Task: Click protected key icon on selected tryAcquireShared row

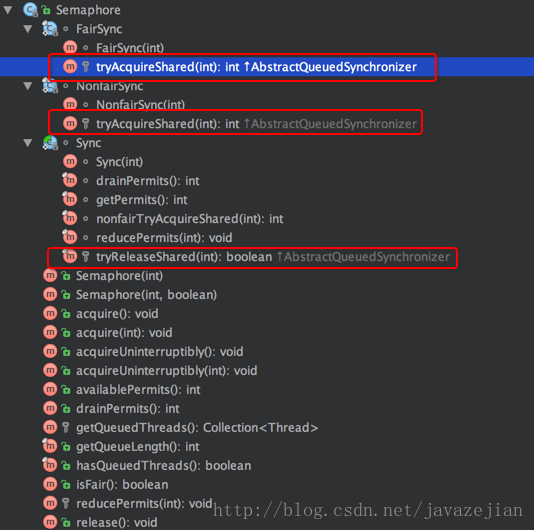Action: (x=85, y=67)
